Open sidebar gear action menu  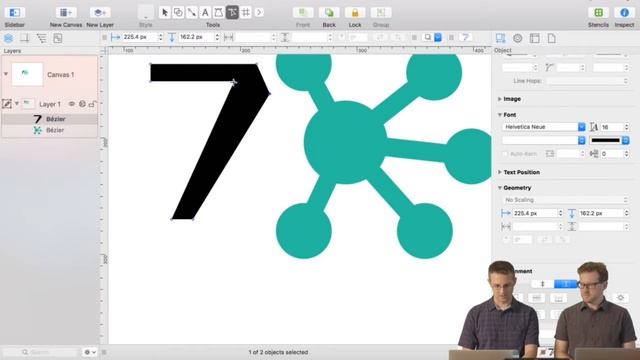(90, 352)
